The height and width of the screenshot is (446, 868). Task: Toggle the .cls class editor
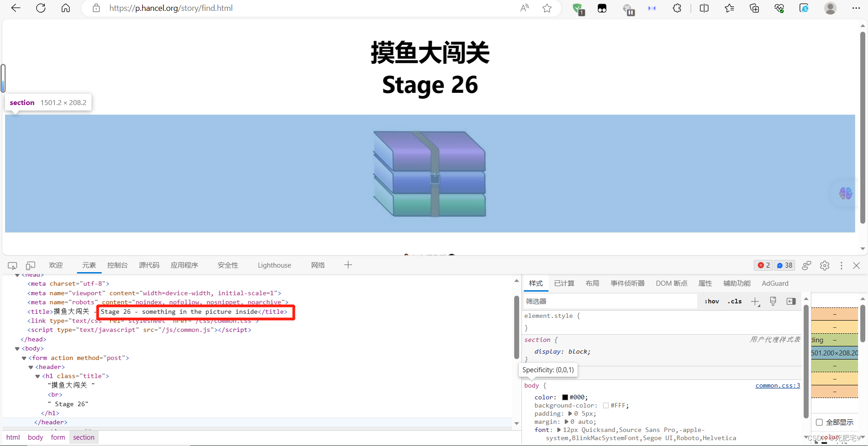(734, 301)
